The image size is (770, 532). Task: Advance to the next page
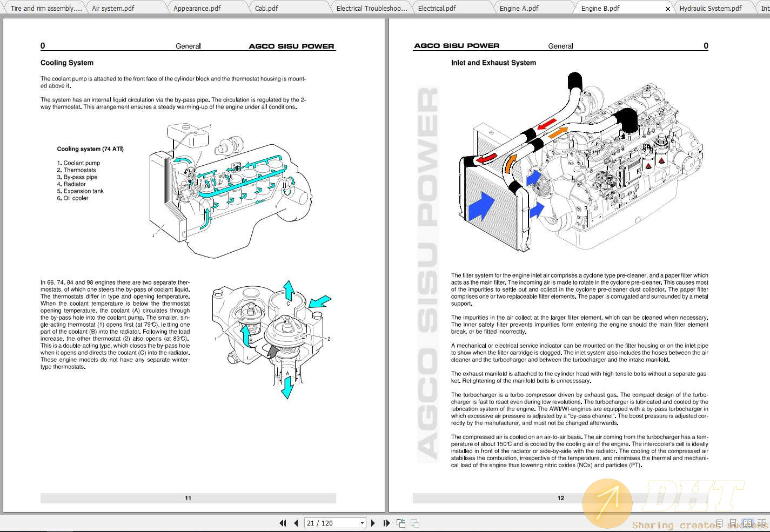(x=373, y=523)
